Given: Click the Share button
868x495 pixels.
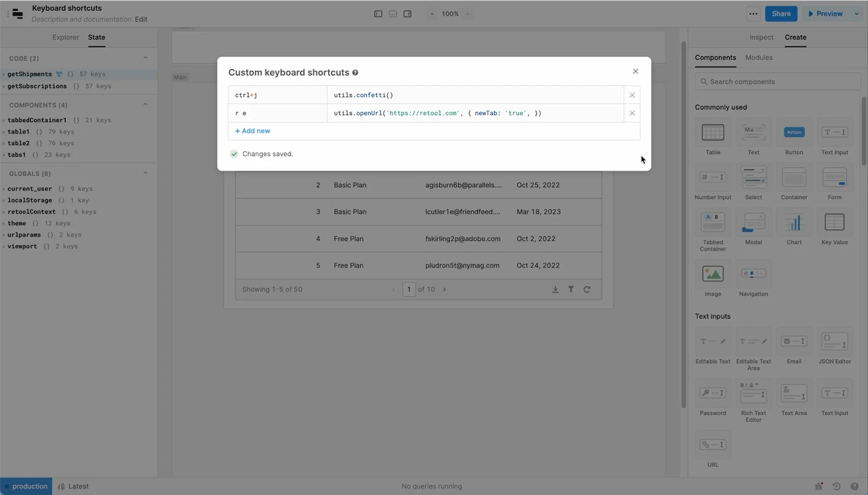Looking at the screenshot, I should tap(781, 14).
